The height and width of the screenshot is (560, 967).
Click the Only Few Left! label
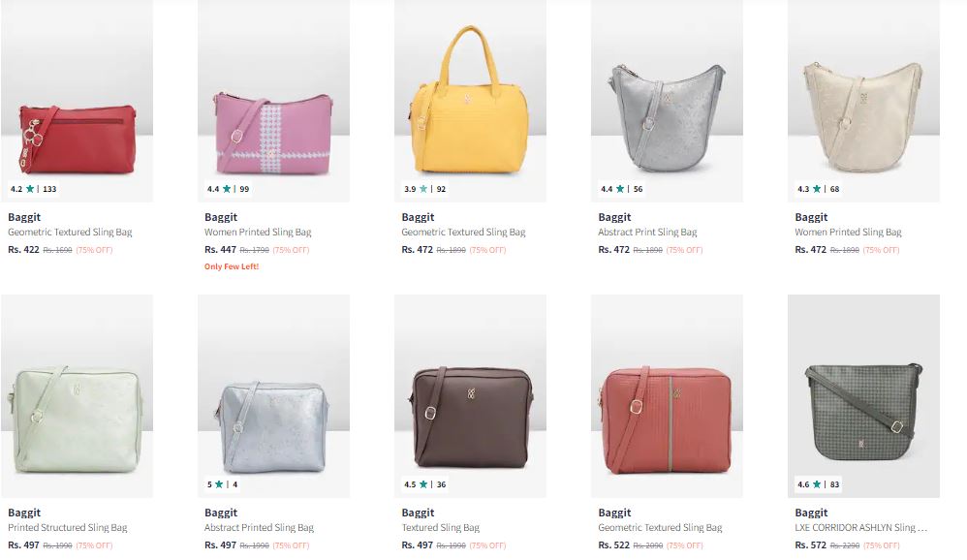pyautogui.click(x=232, y=266)
